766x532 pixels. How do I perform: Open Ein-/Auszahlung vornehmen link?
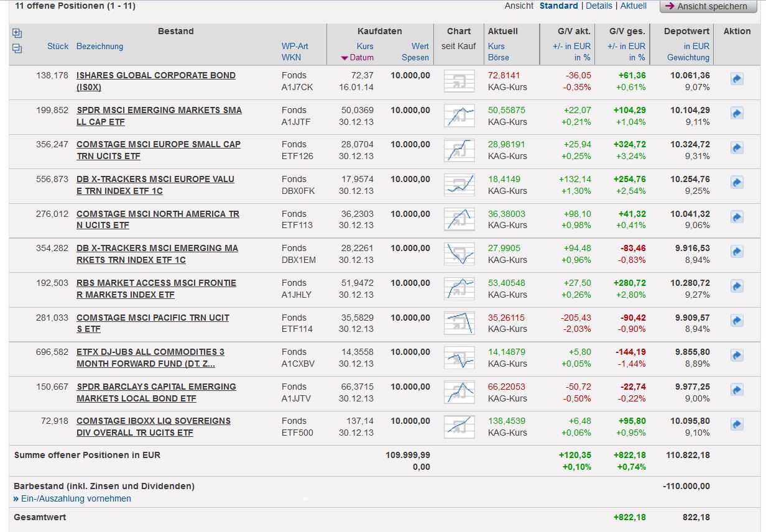[x=76, y=498]
